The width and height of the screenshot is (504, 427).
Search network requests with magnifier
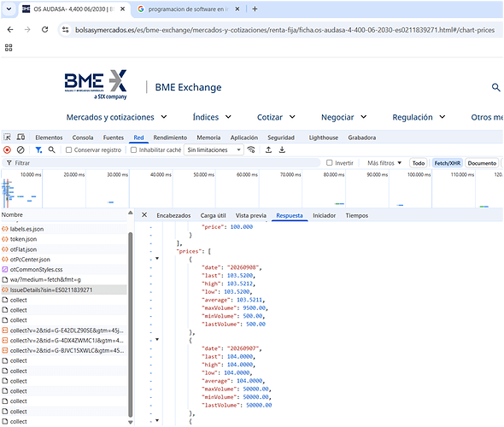51,149
